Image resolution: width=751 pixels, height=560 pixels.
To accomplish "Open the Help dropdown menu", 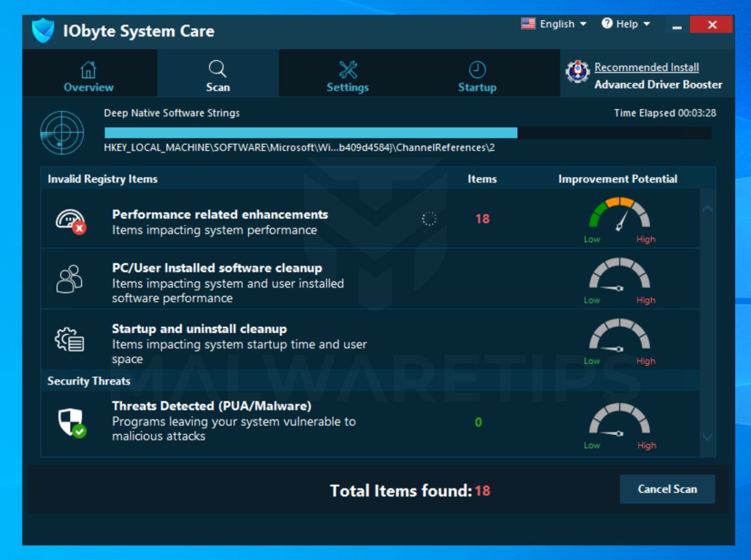I will 626,24.
